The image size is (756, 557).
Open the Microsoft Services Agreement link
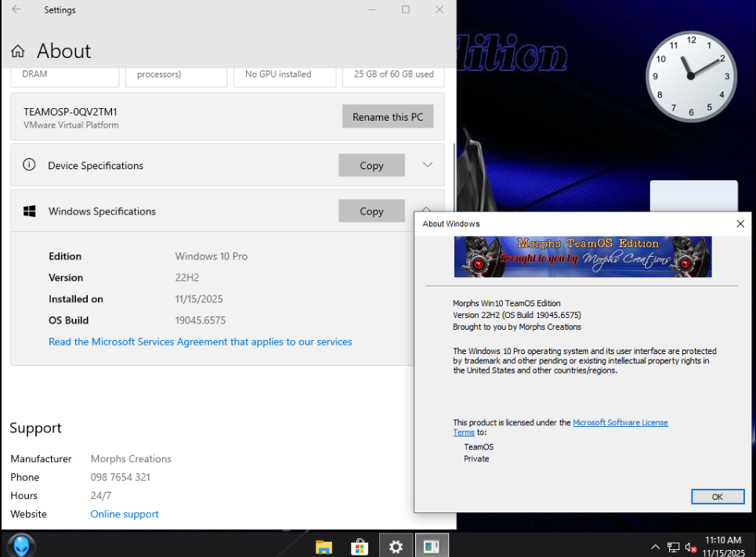(x=200, y=342)
